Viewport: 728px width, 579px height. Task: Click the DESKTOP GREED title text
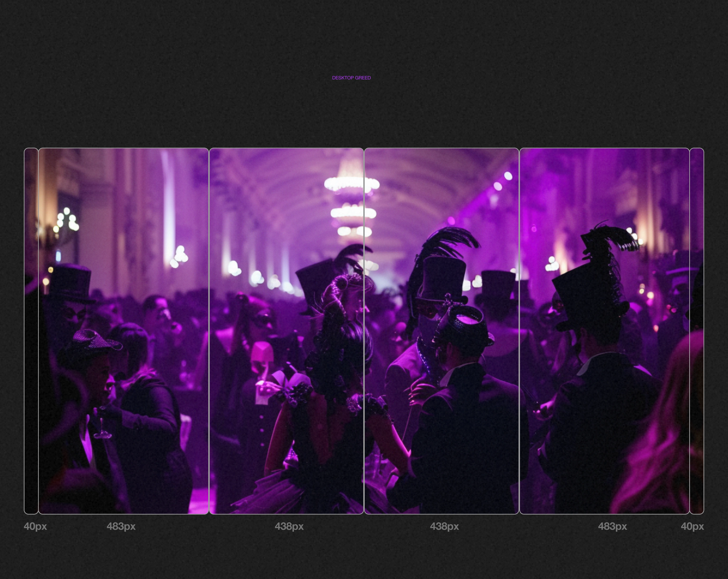tap(351, 78)
